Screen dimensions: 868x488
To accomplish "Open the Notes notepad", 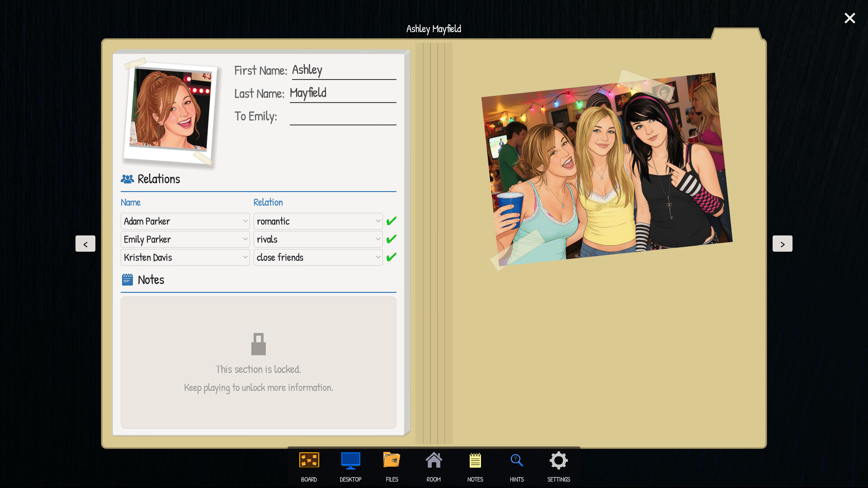I will coord(475,467).
